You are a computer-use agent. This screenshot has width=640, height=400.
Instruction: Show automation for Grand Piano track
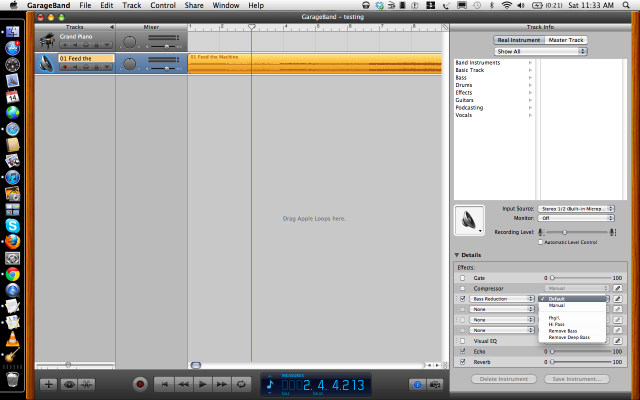(107, 45)
